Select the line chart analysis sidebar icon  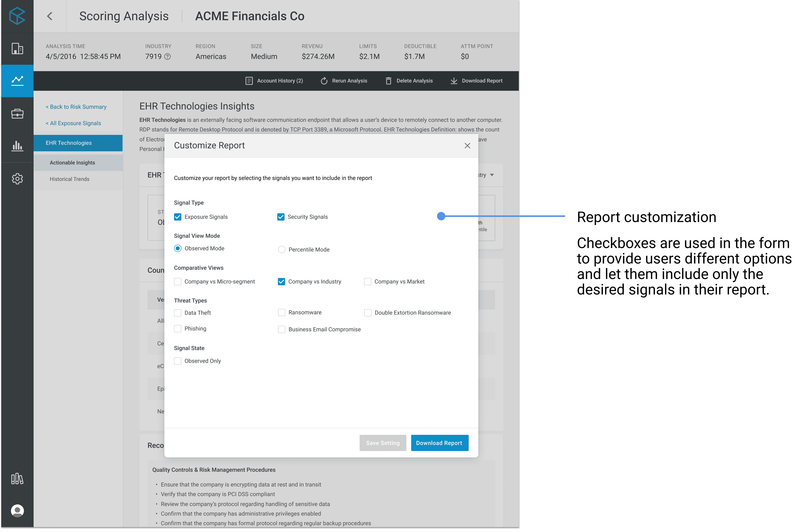pyautogui.click(x=17, y=81)
